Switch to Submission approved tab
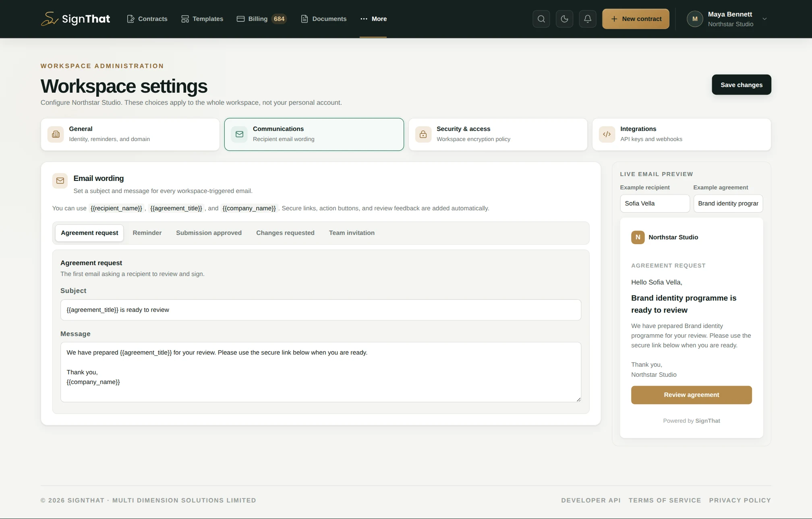The width and height of the screenshot is (812, 519). click(209, 233)
